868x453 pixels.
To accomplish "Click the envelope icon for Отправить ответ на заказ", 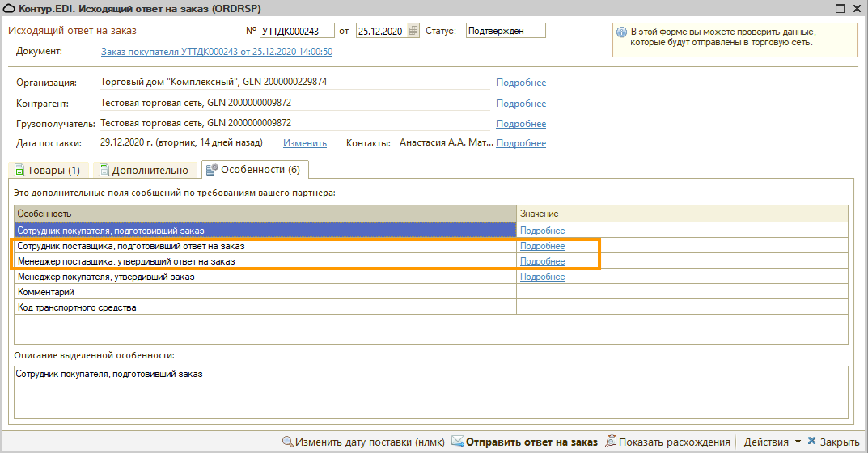I will pyautogui.click(x=458, y=442).
